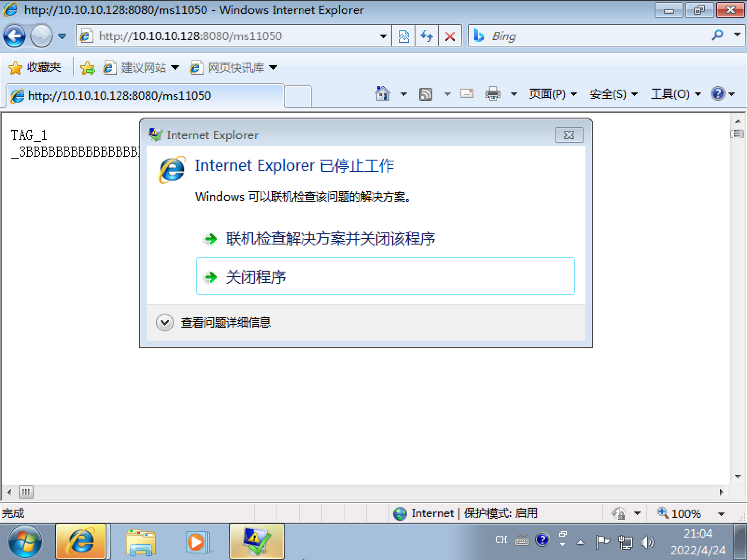Click the add to favorites bar star icon
Image resolution: width=747 pixels, height=560 pixels.
click(87, 68)
